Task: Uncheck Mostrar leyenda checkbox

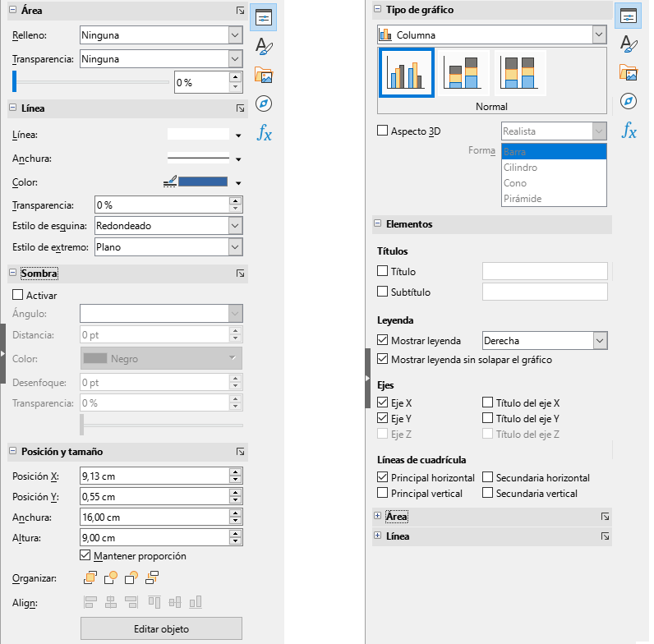Action: click(x=382, y=341)
